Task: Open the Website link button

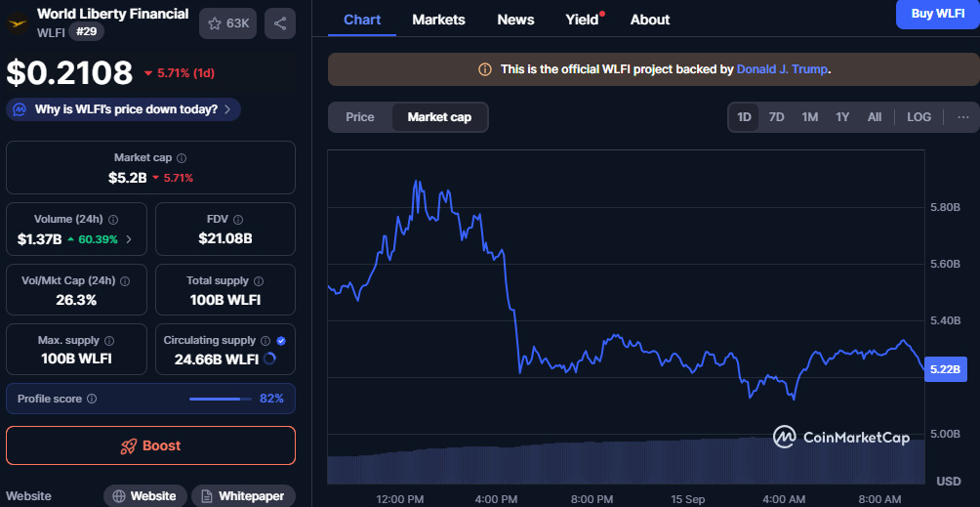Action: pos(145,496)
